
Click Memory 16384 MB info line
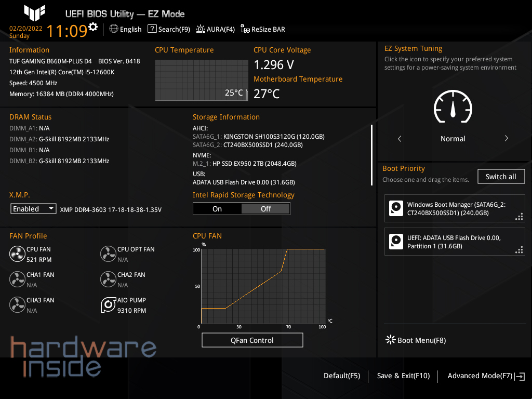(x=61, y=94)
